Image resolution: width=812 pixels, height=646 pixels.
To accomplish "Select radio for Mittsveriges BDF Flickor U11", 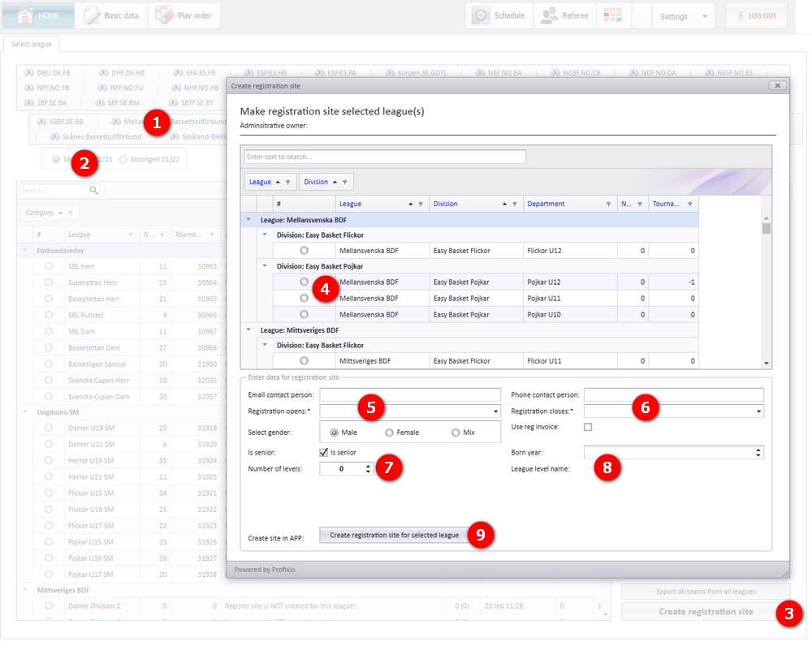I will (304, 361).
